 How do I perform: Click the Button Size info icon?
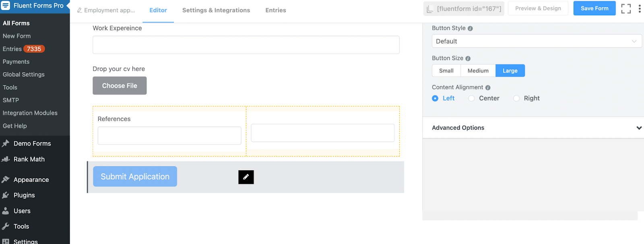pos(468,58)
